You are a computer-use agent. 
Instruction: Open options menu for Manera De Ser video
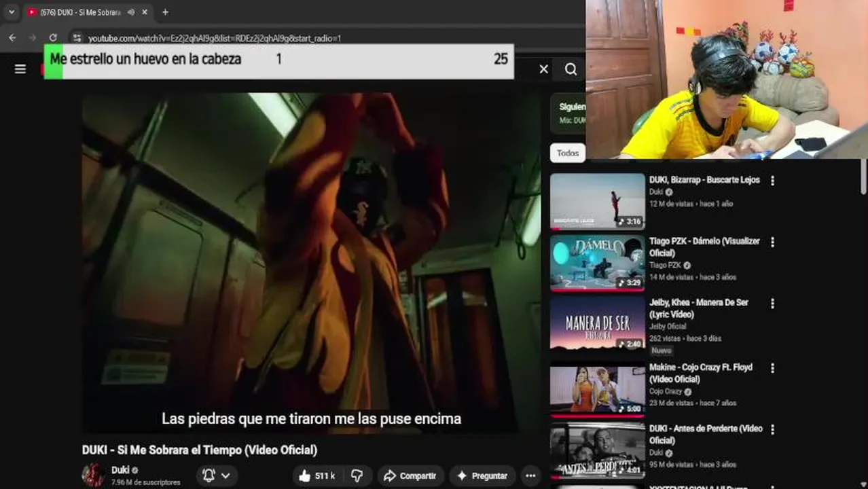pos(772,303)
